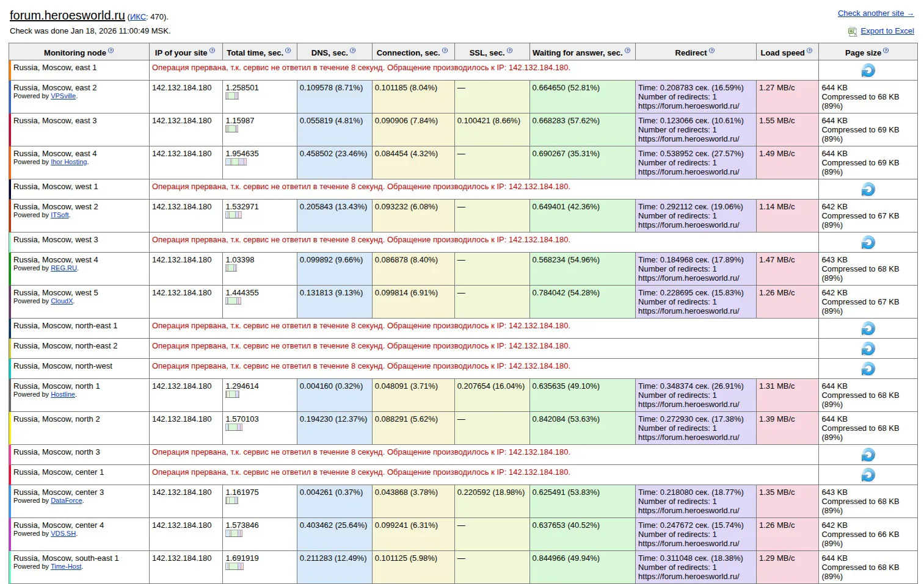Open forum.heroesworld.ru title link
The image size is (924, 584).
[x=67, y=15]
